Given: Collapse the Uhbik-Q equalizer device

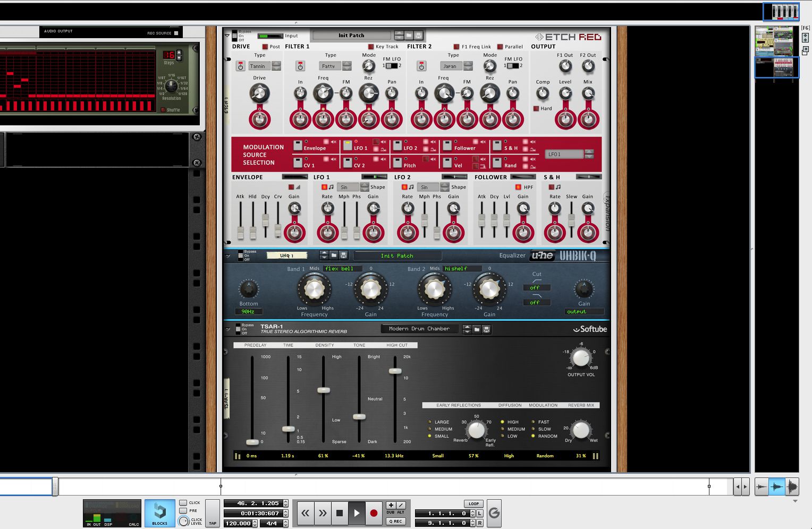Looking at the screenshot, I should point(227,255).
